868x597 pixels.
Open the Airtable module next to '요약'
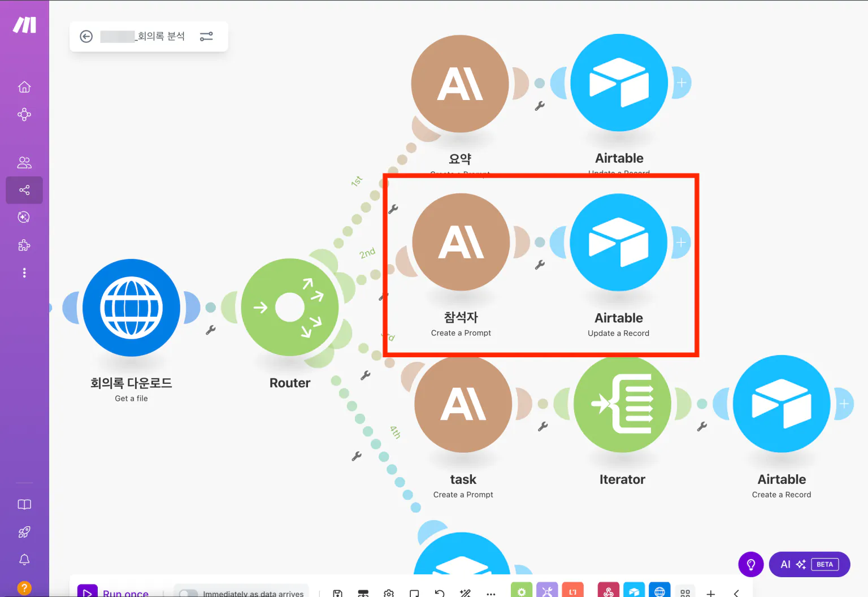pyautogui.click(x=619, y=83)
